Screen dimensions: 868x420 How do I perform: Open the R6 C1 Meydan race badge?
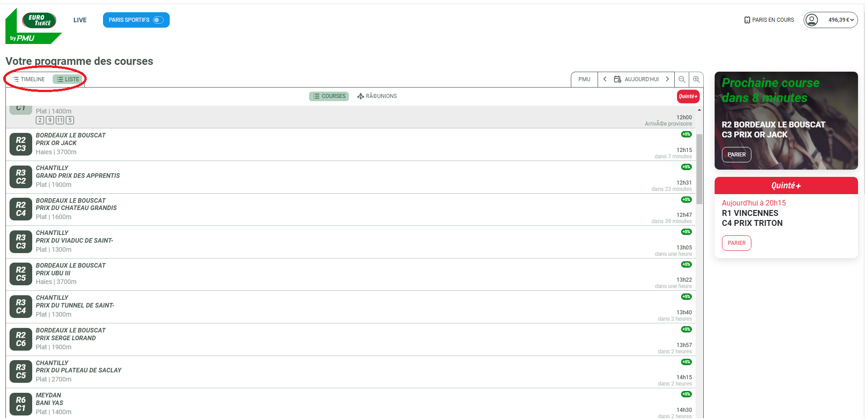point(21,404)
